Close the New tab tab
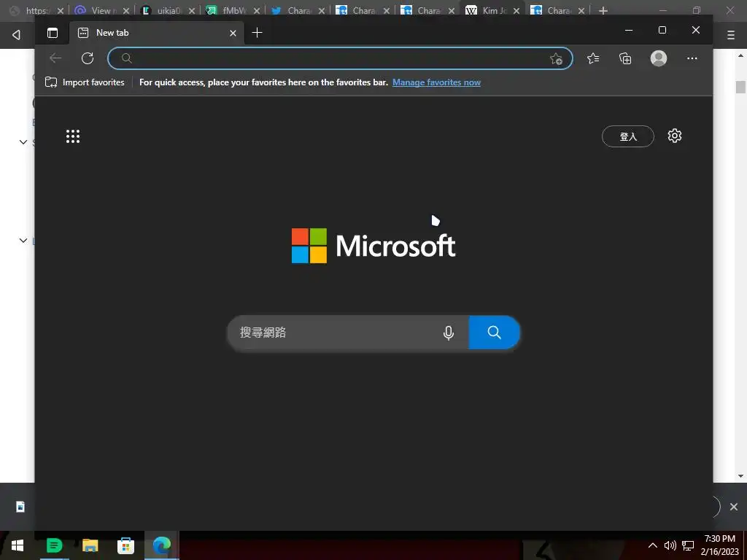The image size is (747, 560). [x=233, y=33]
